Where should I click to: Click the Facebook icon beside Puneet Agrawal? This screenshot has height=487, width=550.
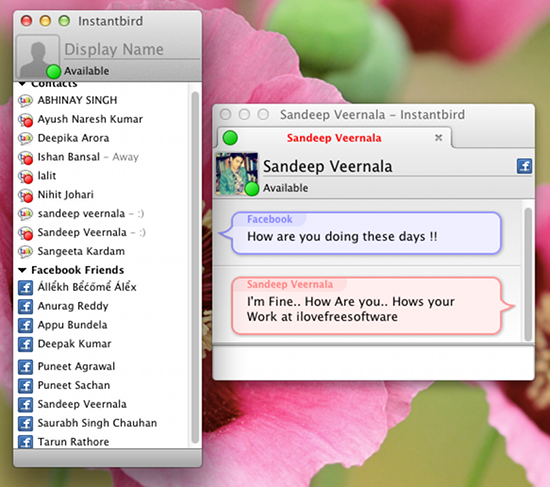click(26, 367)
